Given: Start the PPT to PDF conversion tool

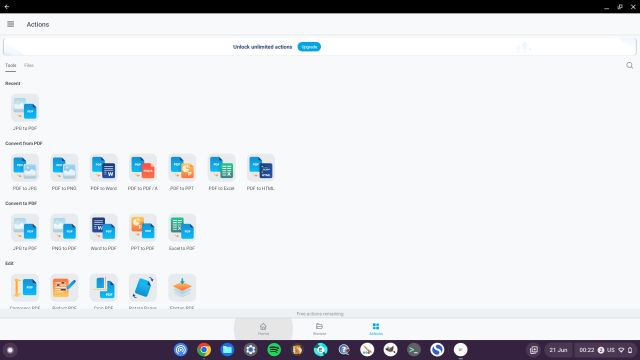Looking at the screenshot, I should point(142,232).
